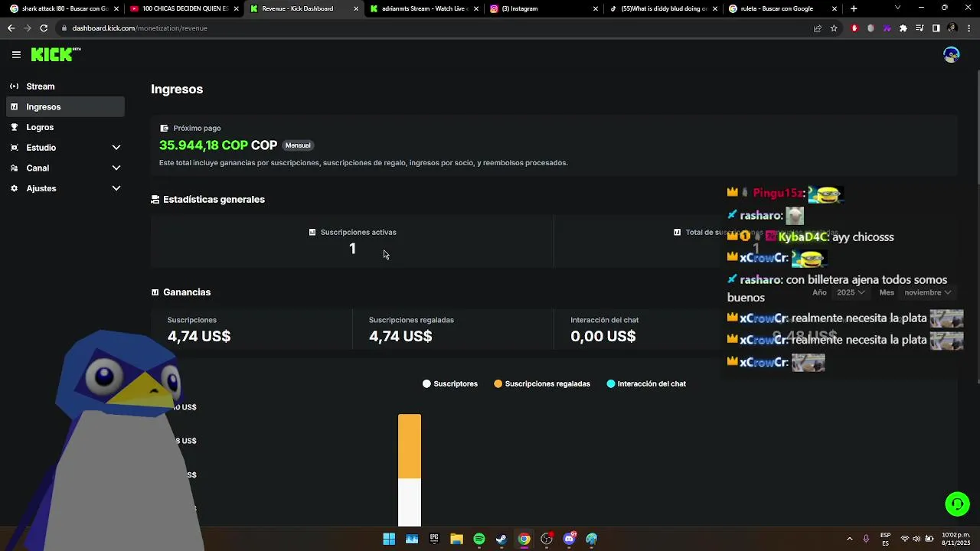Open the user avatar menu in the Kick header
This screenshot has width=980, height=551.
pyautogui.click(x=952, y=54)
